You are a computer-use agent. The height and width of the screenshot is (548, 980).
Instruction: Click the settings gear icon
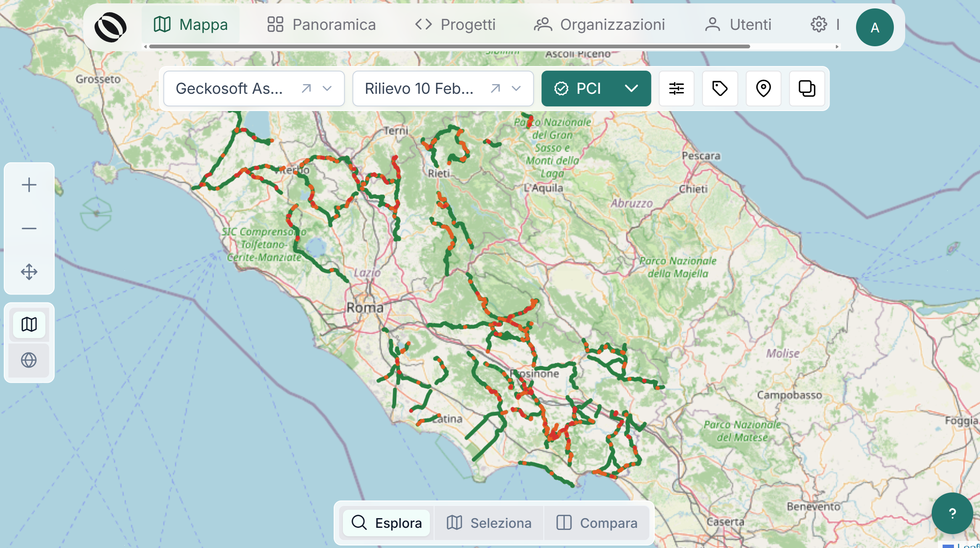(x=819, y=24)
